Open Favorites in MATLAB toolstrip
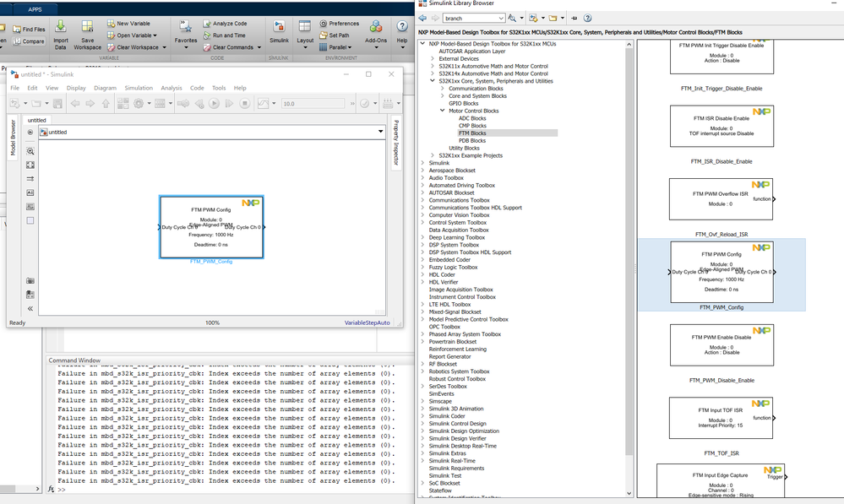The height and width of the screenshot is (504, 844). [186, 35]
